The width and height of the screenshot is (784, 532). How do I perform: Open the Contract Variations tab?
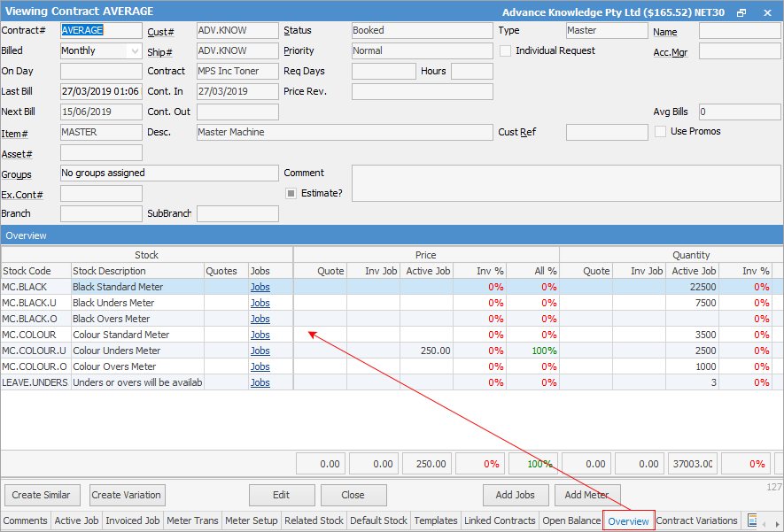click(x=696, y=520)
